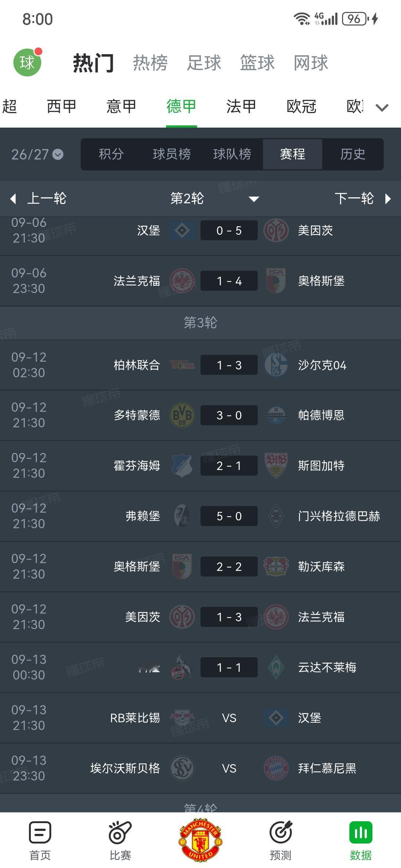Tap the Bayern Munich club logo
401x868 pixels.
pos(276,768)
